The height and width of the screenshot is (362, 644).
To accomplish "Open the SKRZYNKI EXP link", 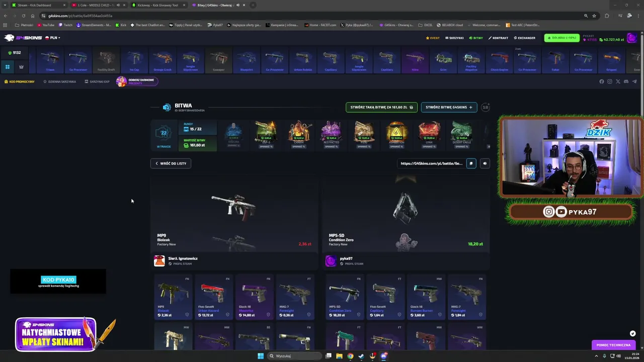I will point(97,81).
